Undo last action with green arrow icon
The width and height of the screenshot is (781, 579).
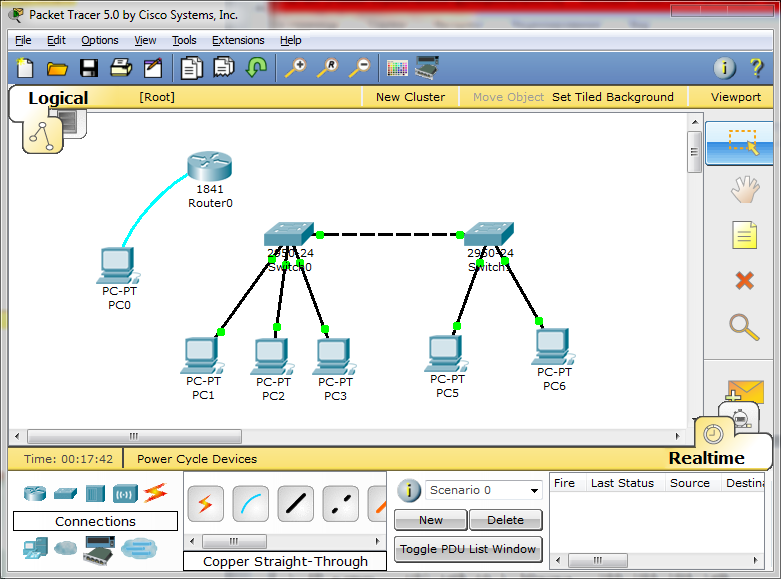click(x=257, y=68)
